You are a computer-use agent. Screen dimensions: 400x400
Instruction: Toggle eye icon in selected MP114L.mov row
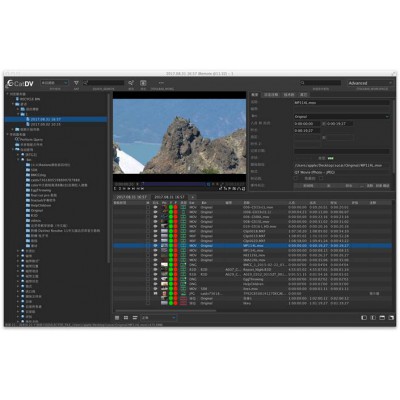click(155, 245)
